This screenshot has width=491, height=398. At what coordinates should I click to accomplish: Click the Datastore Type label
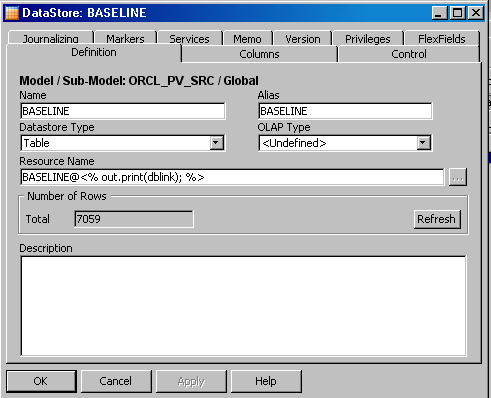coord(57,127)
